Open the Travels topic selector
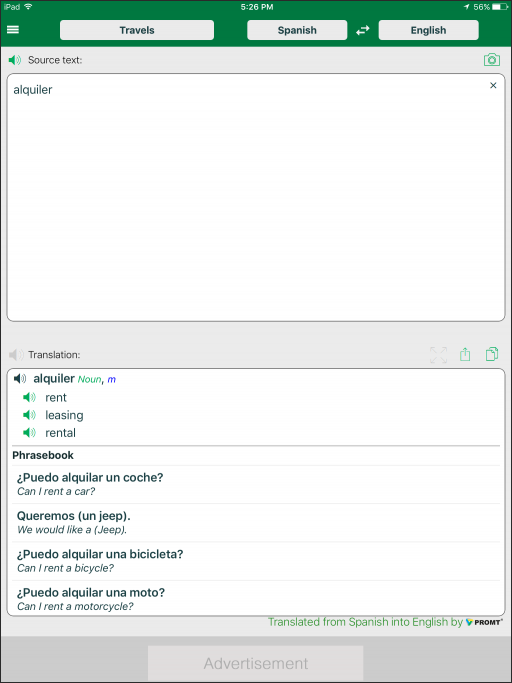Image resolution: width=512 pixels, height=683 pixels. coord(137,30)
